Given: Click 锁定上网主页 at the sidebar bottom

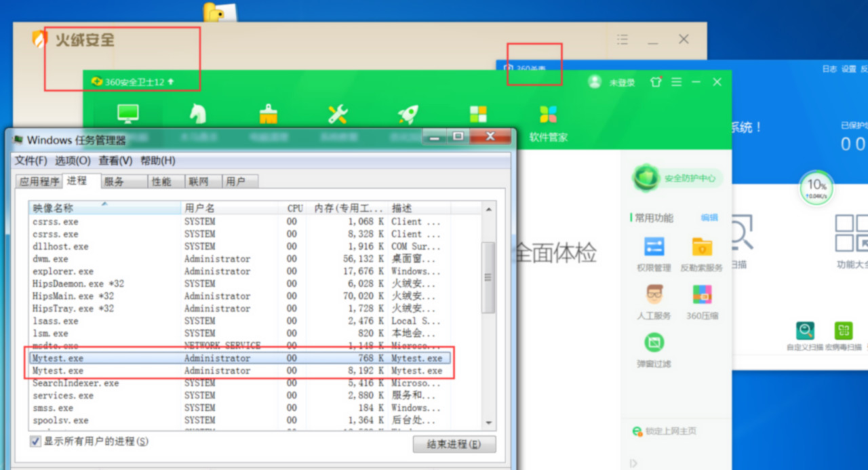Looking at the screenshot, I should [x=665, y=431].
